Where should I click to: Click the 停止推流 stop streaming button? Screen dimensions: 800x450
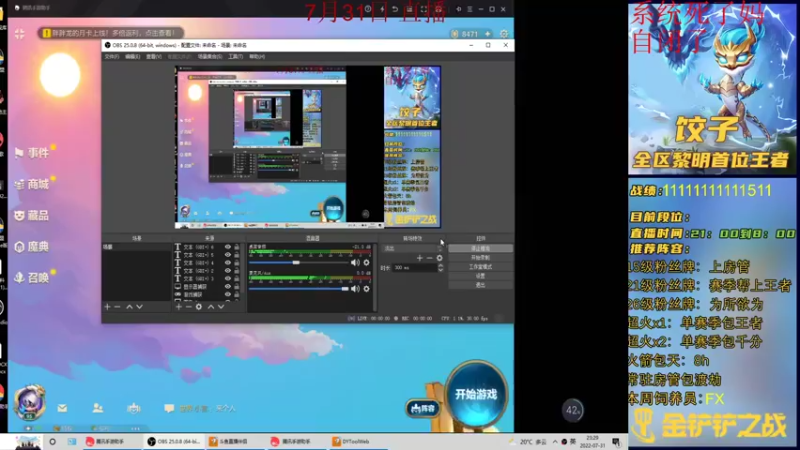coord(480,248)
